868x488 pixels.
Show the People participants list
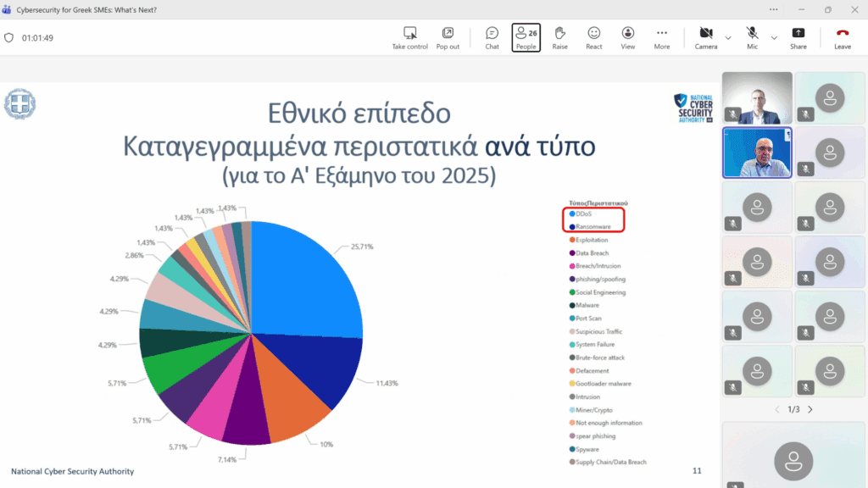coord(526,37)
